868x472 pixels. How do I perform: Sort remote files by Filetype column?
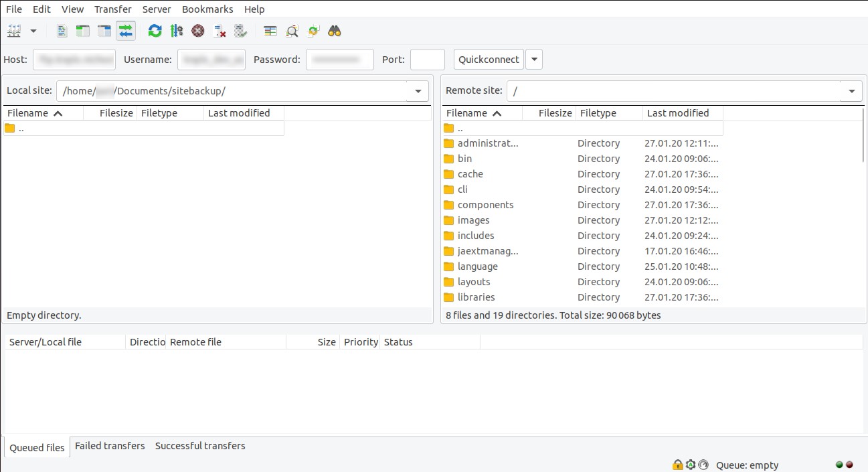click(610, 113)
